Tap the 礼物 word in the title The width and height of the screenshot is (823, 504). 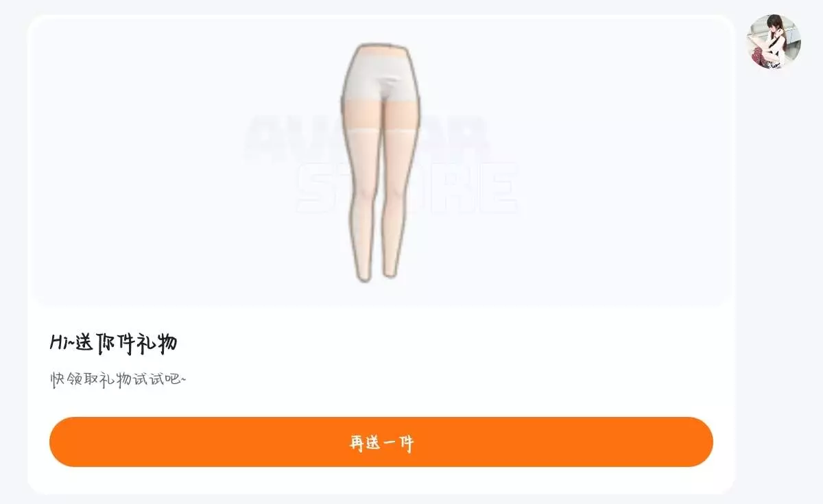pos(158,343)
